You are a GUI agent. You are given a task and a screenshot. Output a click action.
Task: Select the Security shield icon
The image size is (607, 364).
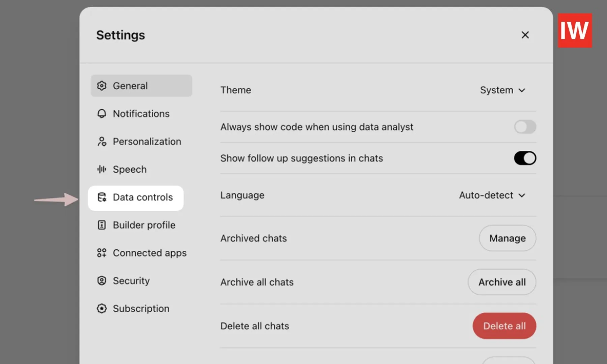point(102,280)
